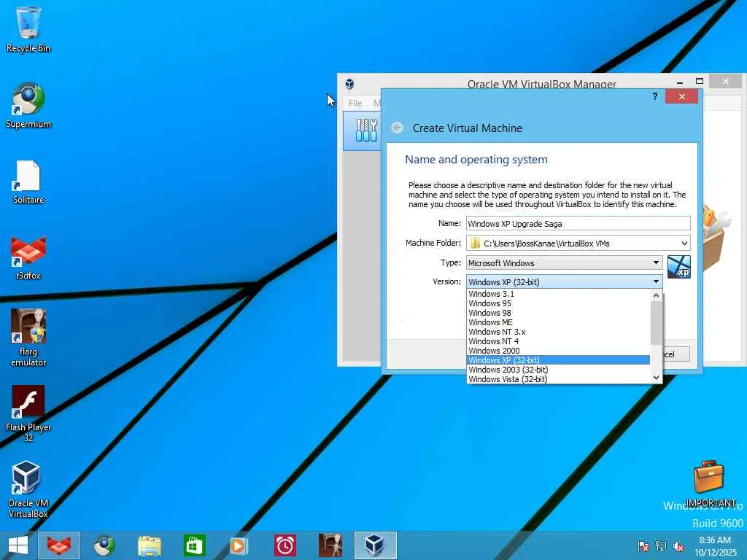
Task: Select the flarg emulator desktop shortcut
Action: tap(28, 337)
